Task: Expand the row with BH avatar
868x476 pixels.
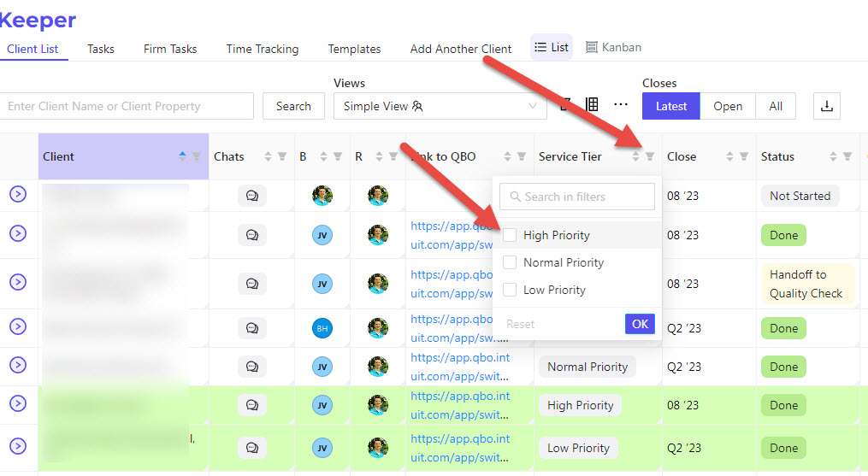Action: click(x=18, y=326)
